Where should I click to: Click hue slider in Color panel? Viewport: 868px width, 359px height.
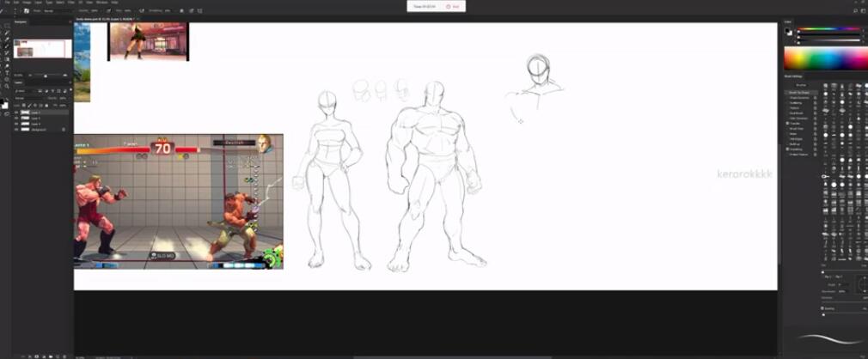point(829,29)
